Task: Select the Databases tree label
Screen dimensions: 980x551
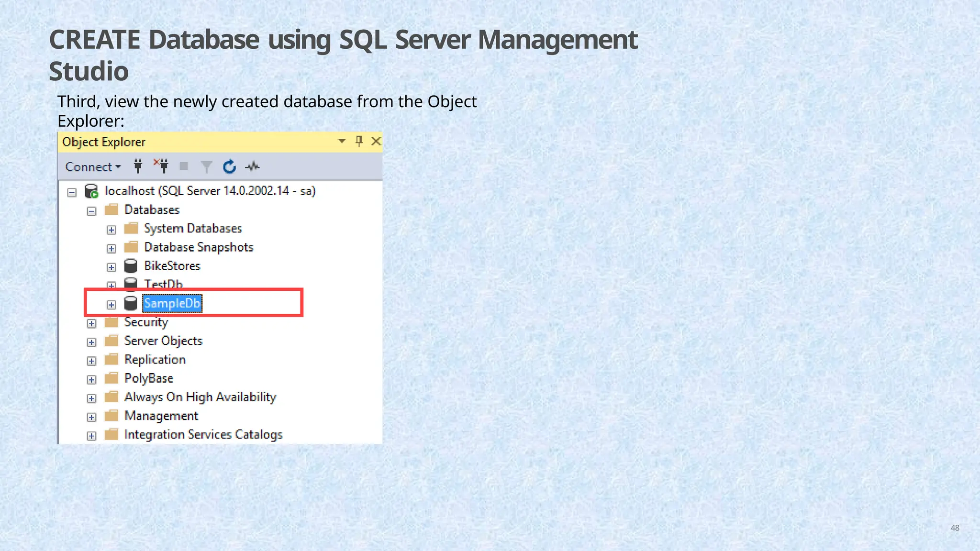Action: [152, 209]
